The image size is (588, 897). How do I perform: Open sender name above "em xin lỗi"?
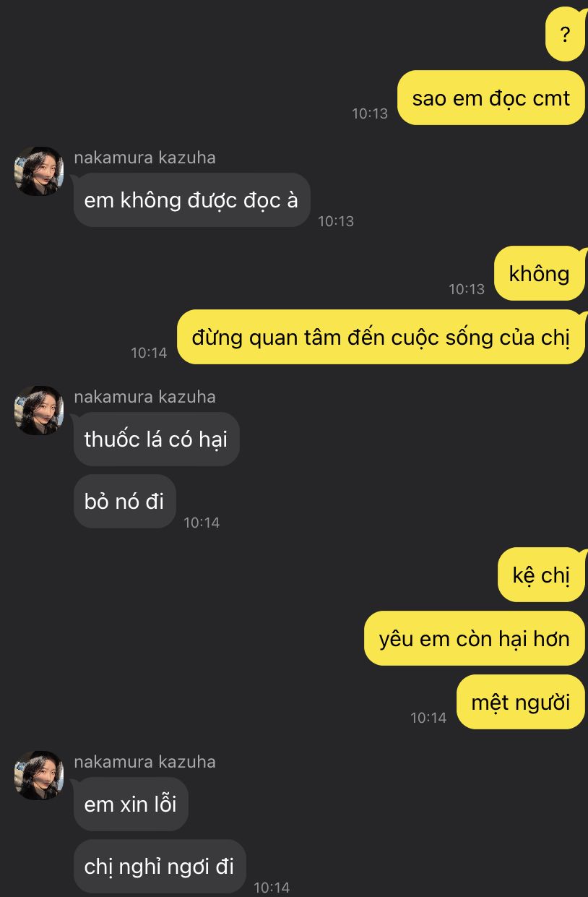coord(144,762)
